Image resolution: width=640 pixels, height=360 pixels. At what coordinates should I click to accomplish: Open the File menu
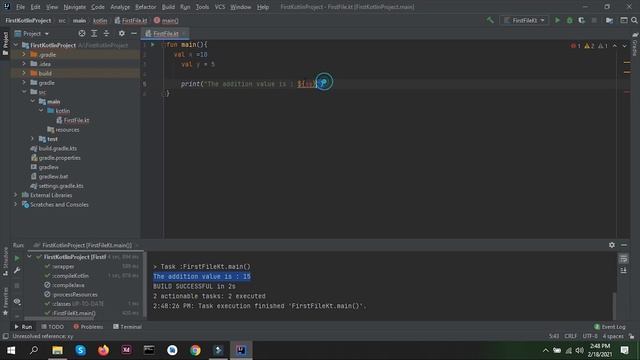20,7
